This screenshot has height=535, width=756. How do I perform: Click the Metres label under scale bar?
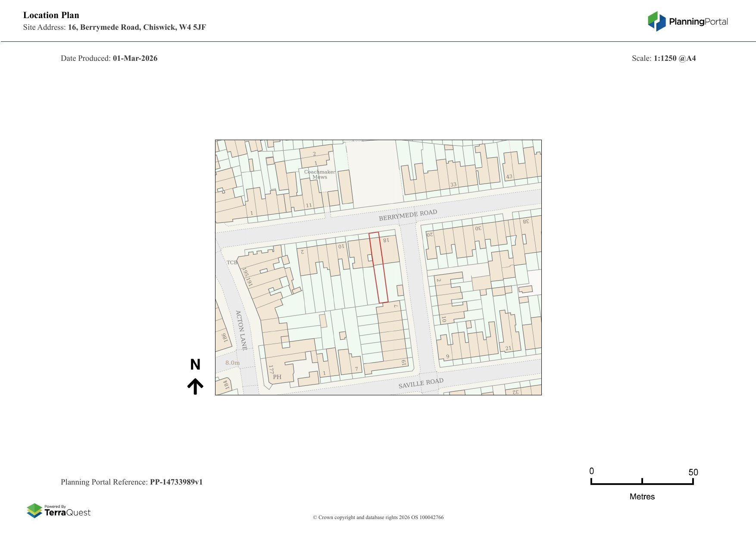[642, 497]
